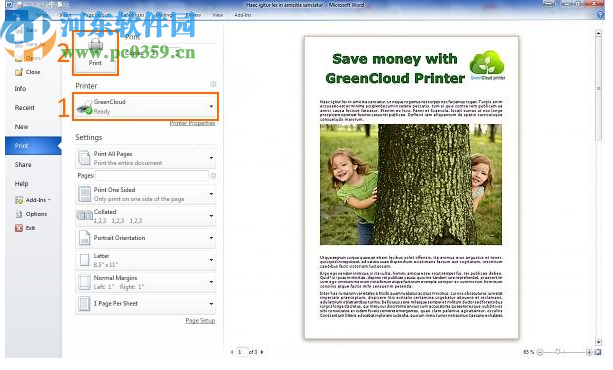Switch to the Add-Ins ribbon tab

pyautogui.click(x=243, y=15)
